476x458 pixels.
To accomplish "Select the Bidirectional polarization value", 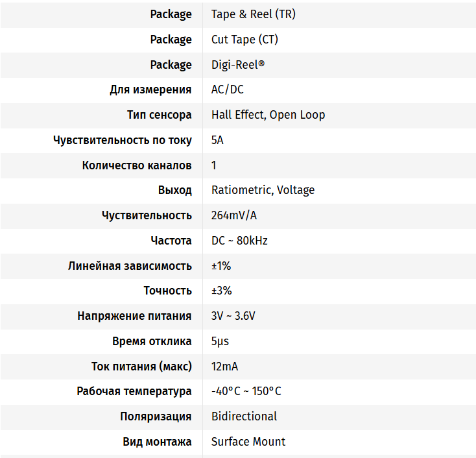I will [x=244, y=416].
